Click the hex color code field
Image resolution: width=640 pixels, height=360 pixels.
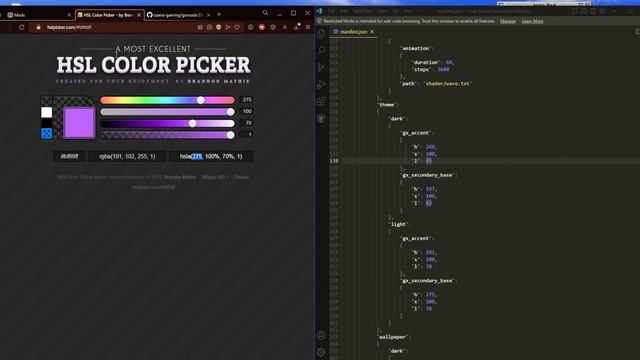pos(69,156)
